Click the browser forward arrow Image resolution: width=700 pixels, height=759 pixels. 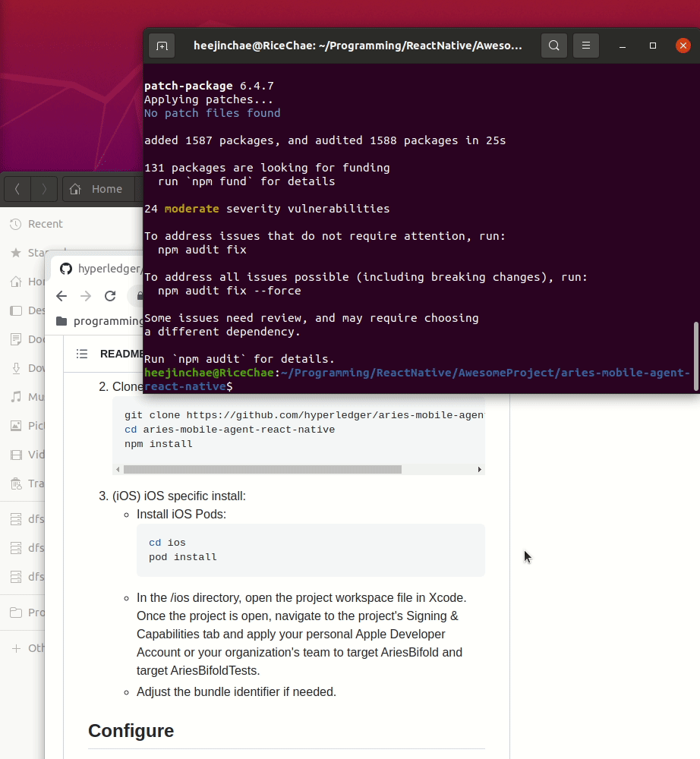pos(86,296)
